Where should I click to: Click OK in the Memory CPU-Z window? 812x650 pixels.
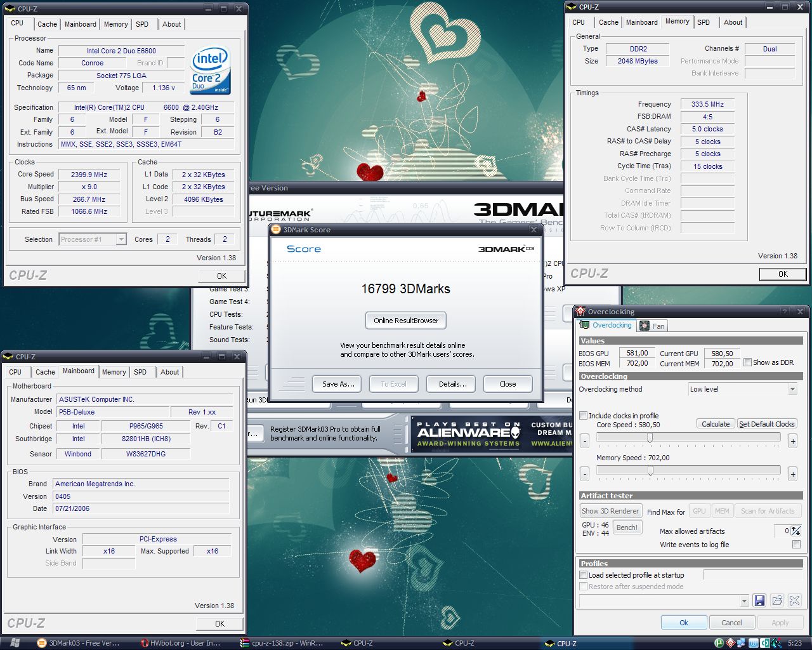click(783, 274)
